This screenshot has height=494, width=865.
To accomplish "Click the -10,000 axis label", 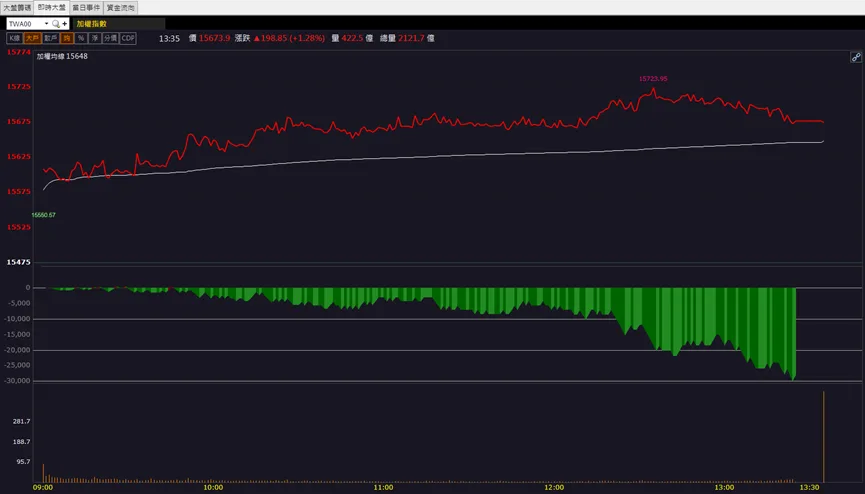I will coord(17,318).
